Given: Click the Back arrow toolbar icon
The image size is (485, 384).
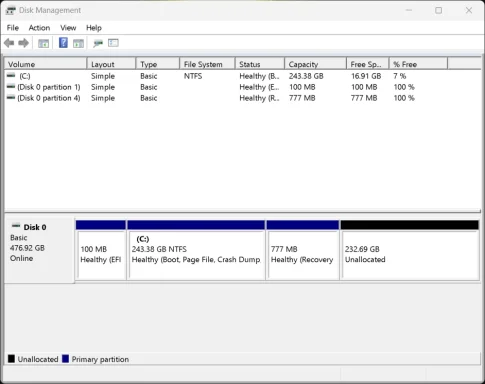Looking at the screenshot, I should (x=9, y=43).
